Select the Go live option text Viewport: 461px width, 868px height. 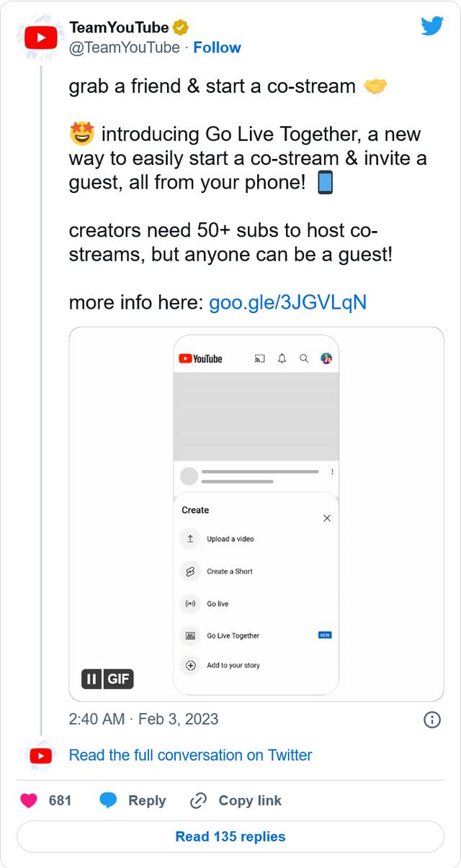[x=218, y=604]
